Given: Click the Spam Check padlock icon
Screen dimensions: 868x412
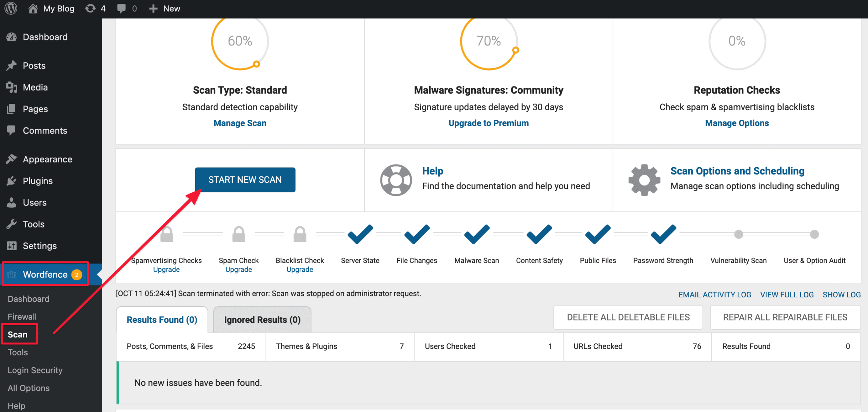Looking at the screenshot, I should (x=239, y=234).
